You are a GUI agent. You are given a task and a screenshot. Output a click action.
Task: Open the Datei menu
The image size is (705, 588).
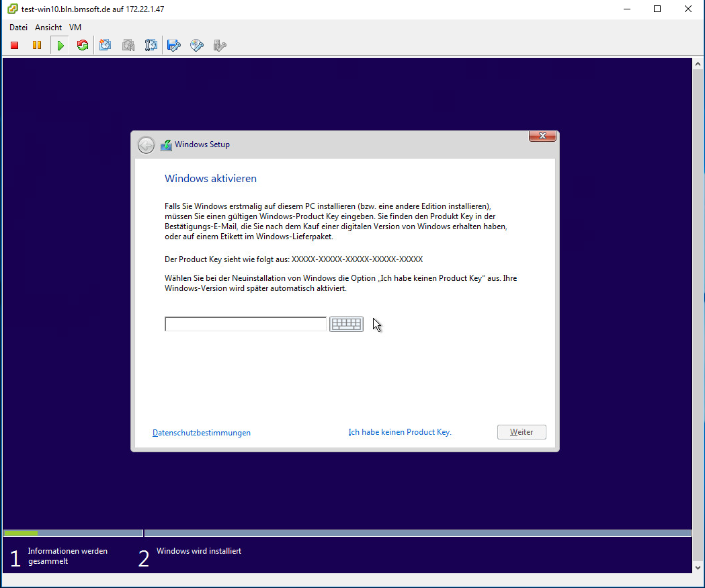point(18,28)
